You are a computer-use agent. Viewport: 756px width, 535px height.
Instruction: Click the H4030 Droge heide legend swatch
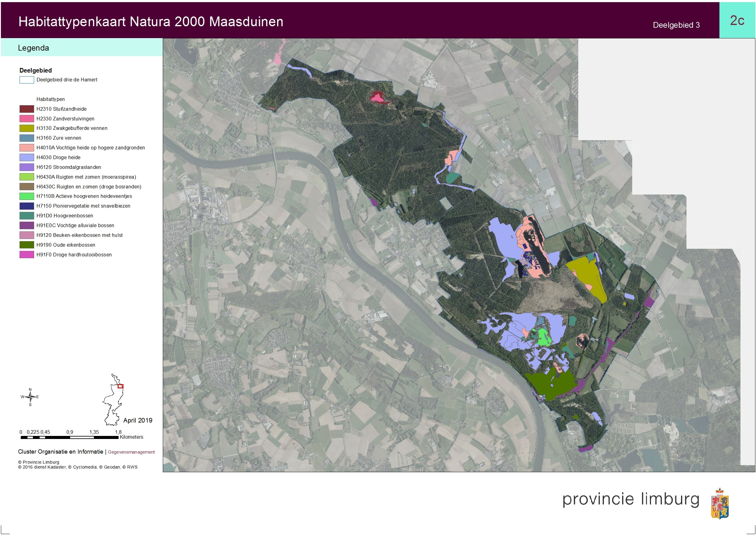point(27,158)
